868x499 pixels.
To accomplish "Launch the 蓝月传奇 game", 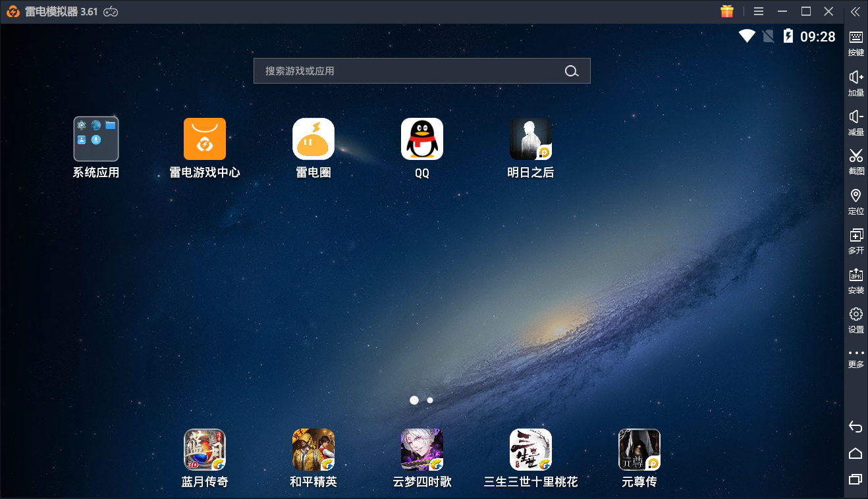I will [x=205, y=450].
